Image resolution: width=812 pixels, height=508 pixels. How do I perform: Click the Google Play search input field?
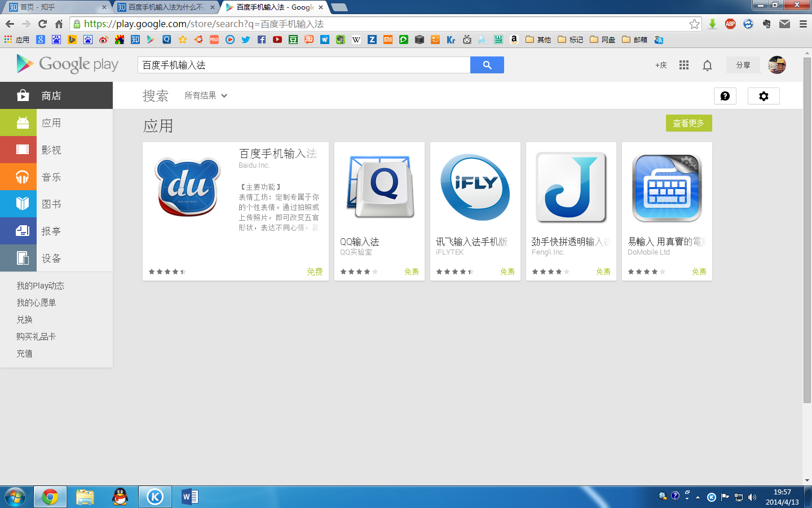tap(304, 65)
